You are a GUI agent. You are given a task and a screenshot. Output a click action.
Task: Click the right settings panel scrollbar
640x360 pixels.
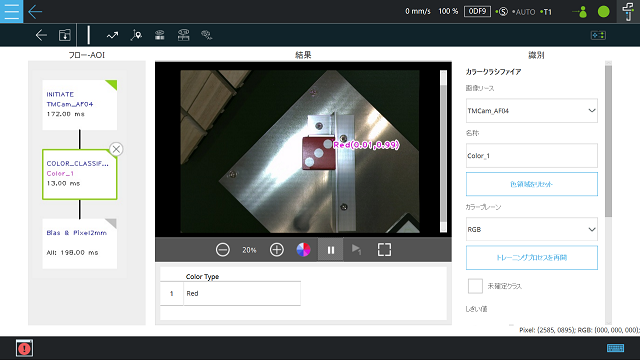pyautogui.click(x=608, y=141)
